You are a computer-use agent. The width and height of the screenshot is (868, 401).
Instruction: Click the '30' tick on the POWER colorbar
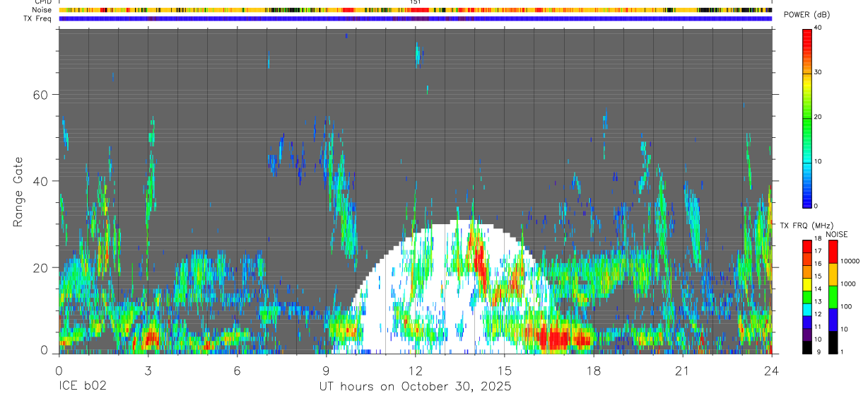coord(819,72)
